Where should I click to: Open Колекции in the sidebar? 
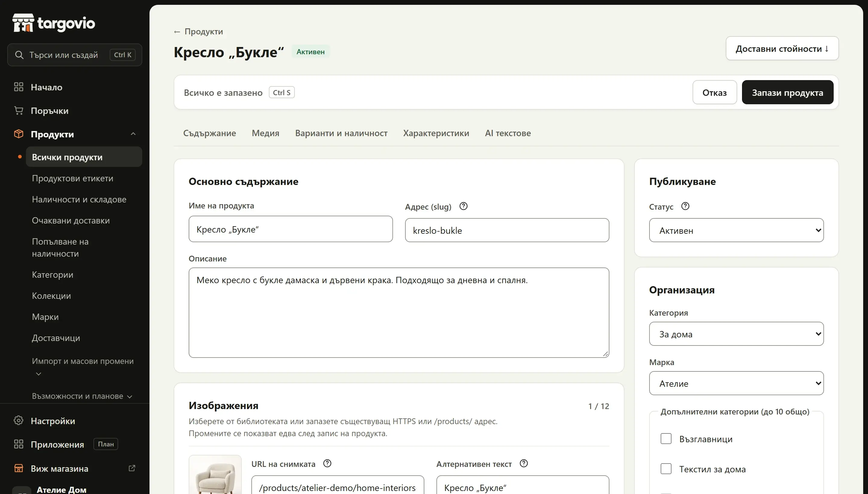pyautogui.click(x=51, y=295)
